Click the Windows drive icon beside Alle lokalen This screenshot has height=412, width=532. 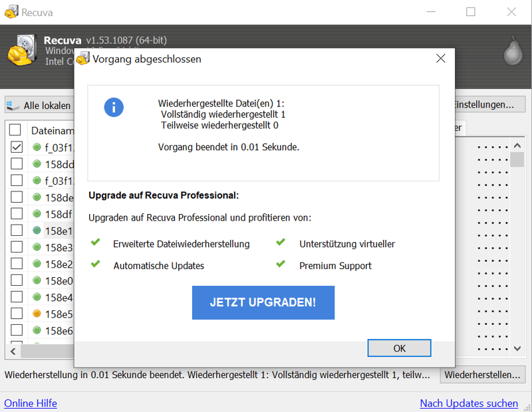(x=13, y=106)
